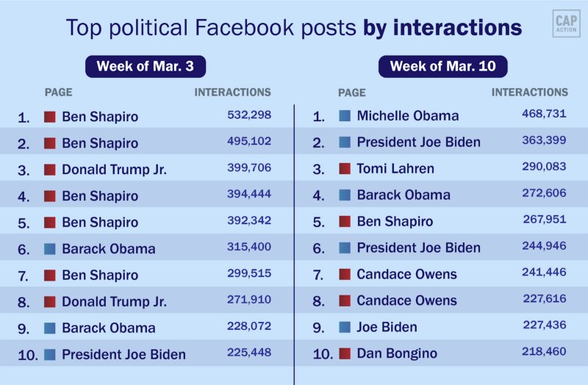Click the red square beside Dan Bongino
Viewport: 588px width, 385px height.
click(x=345, y=354)
